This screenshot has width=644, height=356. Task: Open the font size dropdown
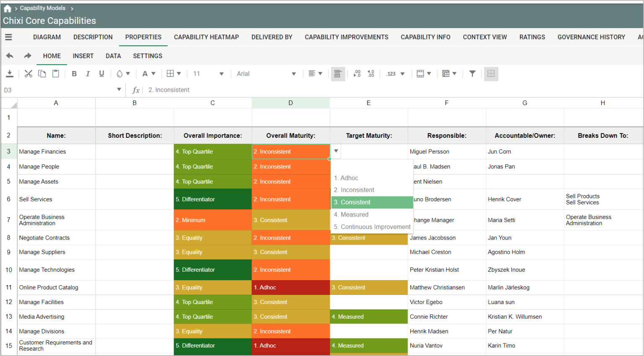click(x=208, y=73)
